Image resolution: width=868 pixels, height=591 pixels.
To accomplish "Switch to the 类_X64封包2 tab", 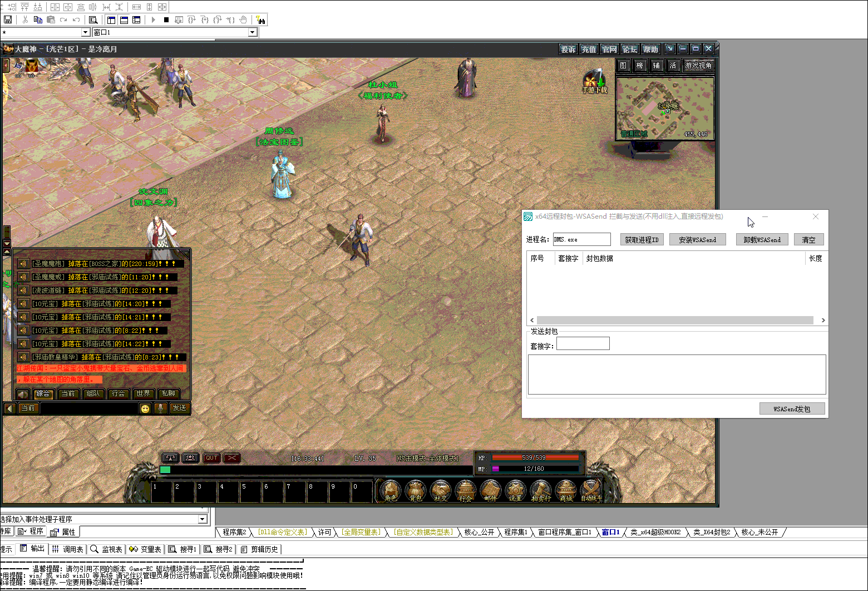I will pos(712,533).
